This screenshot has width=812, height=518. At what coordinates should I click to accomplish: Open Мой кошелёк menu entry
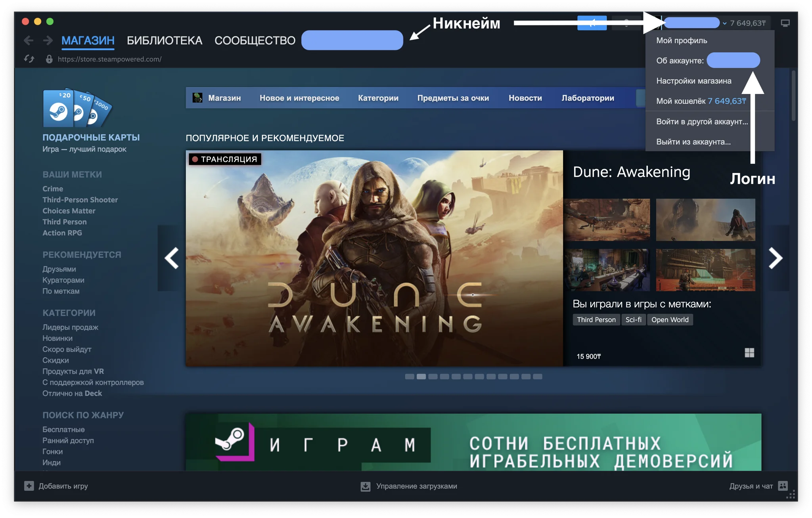[710, 101]
